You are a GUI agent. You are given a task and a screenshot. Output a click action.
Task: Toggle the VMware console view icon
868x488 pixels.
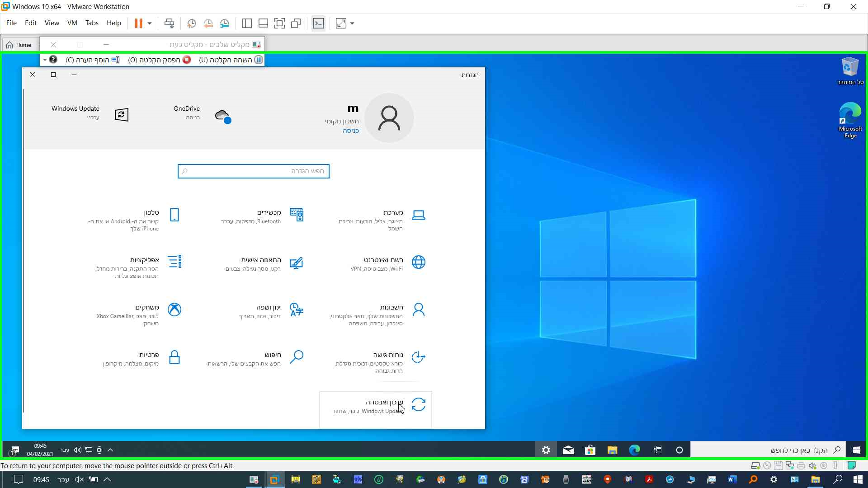tap(318, 23)
